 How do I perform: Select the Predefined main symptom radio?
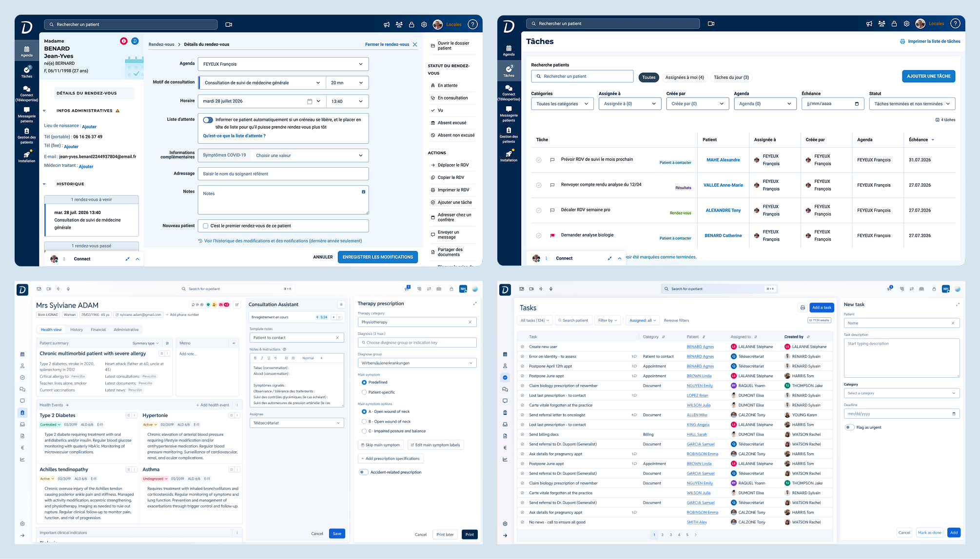click(364, 383)
